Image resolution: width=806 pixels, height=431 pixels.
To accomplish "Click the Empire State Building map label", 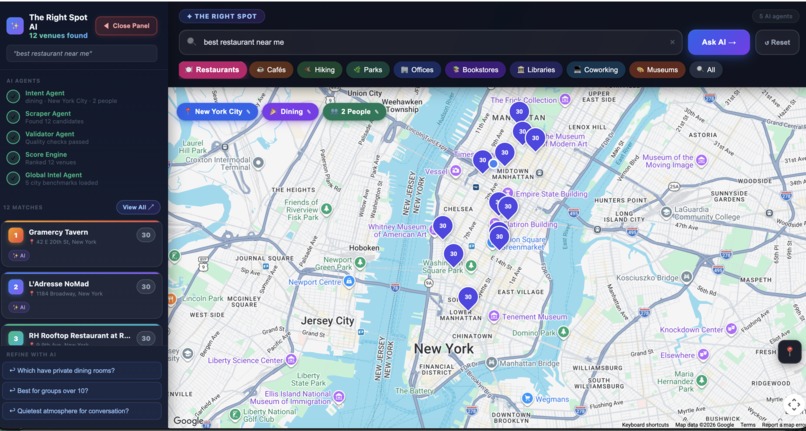I will coord(551,194).
